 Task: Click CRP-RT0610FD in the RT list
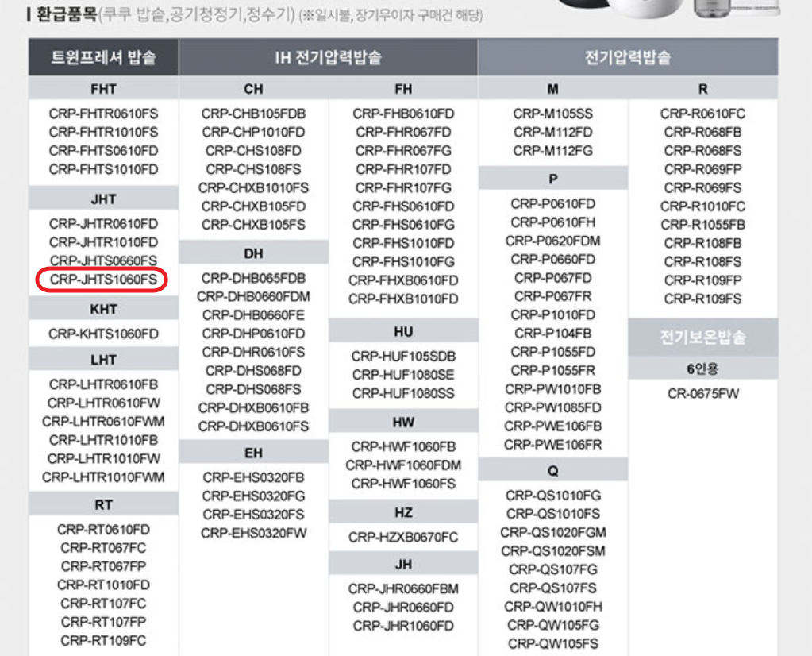pos(103,530)
